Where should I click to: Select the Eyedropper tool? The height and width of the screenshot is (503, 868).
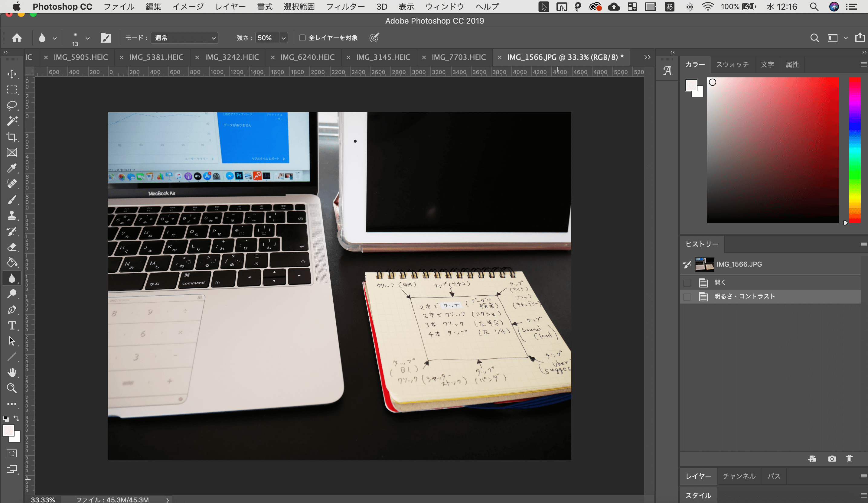[12, 168]
